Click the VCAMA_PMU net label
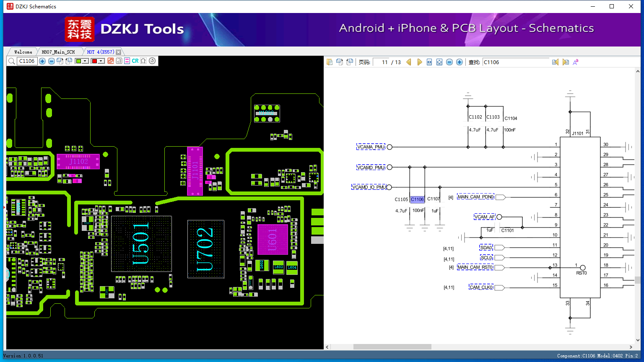The image size is (644, 362). click(x=371, y=147)
